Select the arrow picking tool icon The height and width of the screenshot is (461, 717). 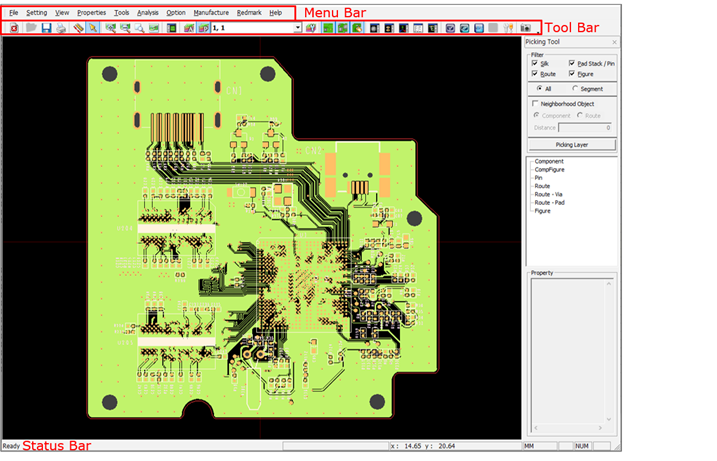pyautogui.click(x=92, y=28)
